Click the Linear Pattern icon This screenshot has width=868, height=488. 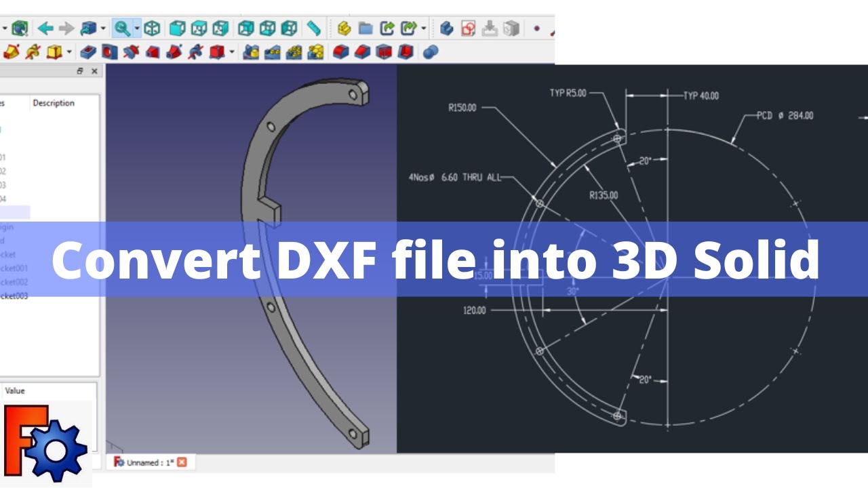273,52
